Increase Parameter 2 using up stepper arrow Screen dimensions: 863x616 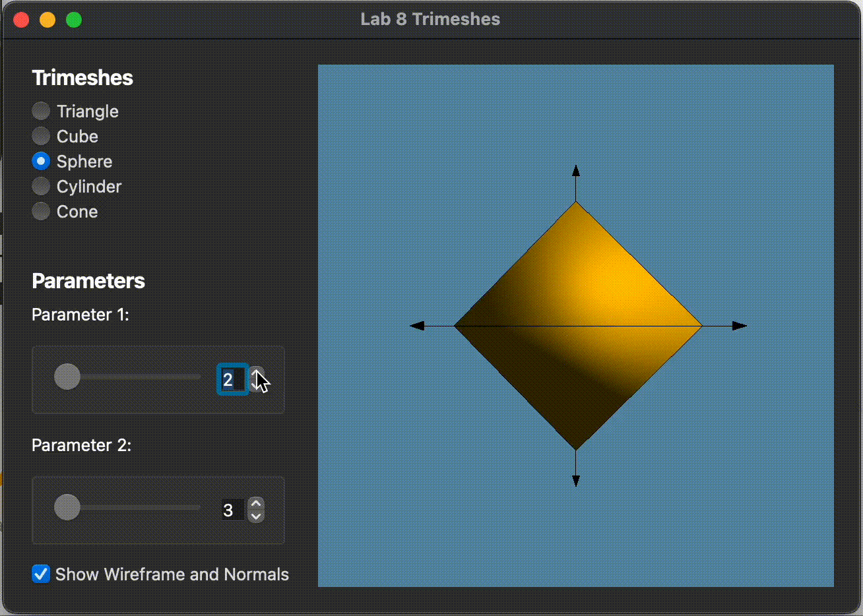tap(256, 504)
